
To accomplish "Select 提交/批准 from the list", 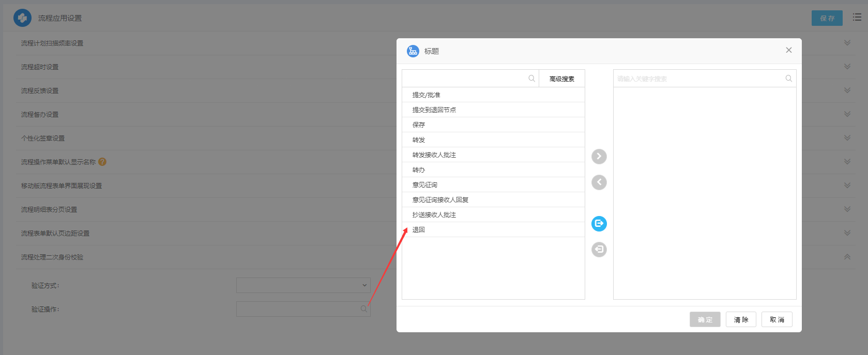I will point(427,95).
